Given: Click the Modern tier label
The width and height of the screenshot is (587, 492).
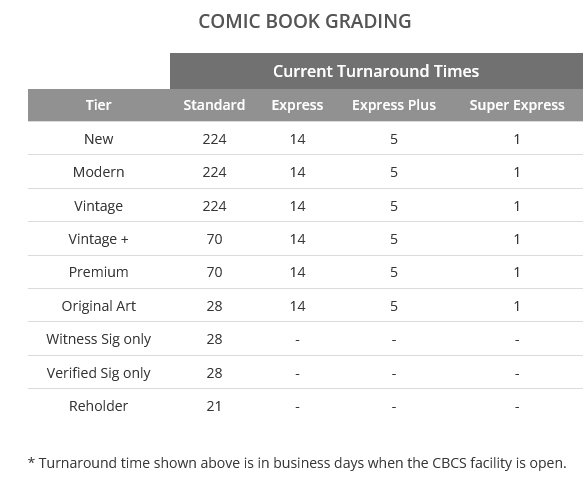Looking at the screenshot, I should (x=98, y=172).
